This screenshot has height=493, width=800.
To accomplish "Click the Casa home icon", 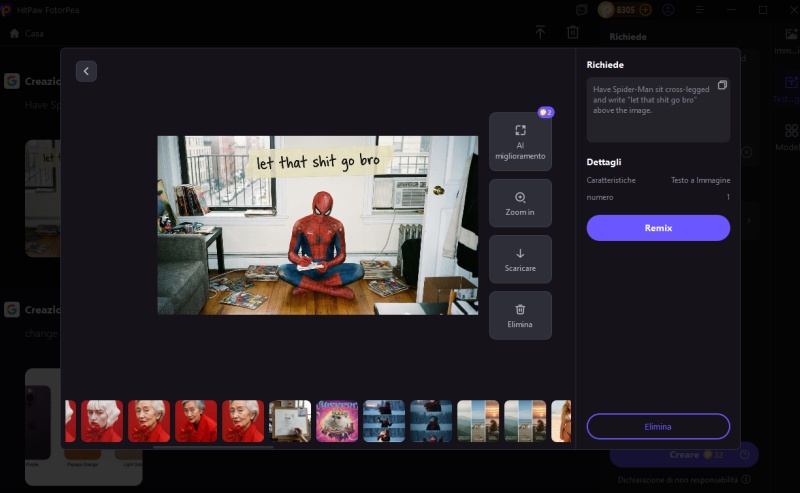I will [14, 33].
